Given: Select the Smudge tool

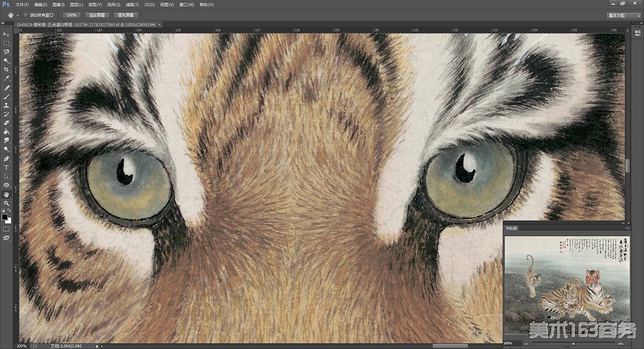Looking at the screenshot, I should pyautogui.click(x=6, y=140).
